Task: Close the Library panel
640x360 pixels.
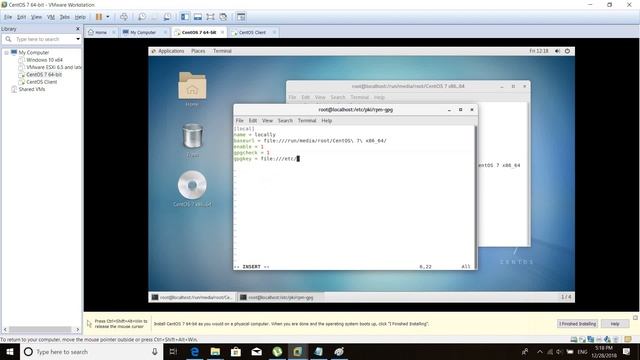Action: 78,29
